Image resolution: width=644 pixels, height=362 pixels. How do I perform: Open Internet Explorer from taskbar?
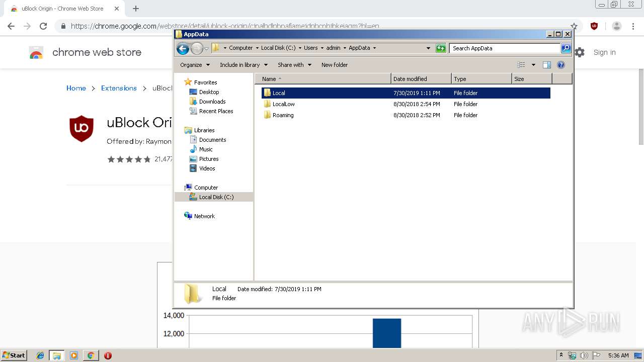40,355
